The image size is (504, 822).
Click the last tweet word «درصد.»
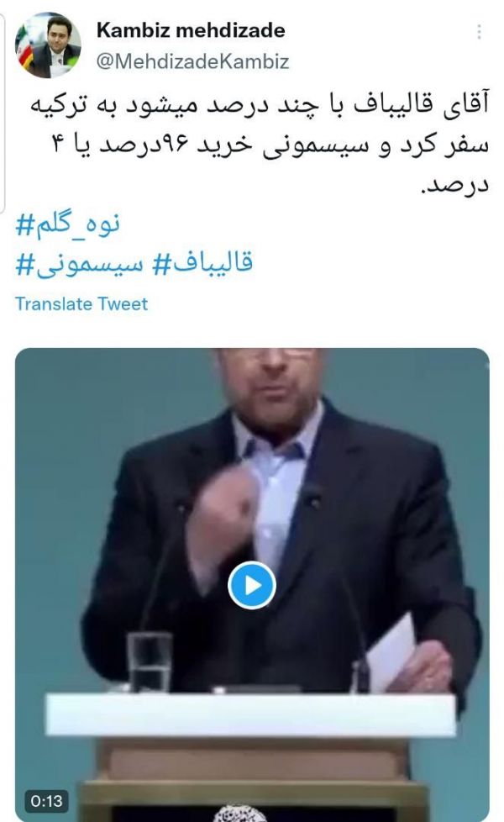tap(454, 185)
